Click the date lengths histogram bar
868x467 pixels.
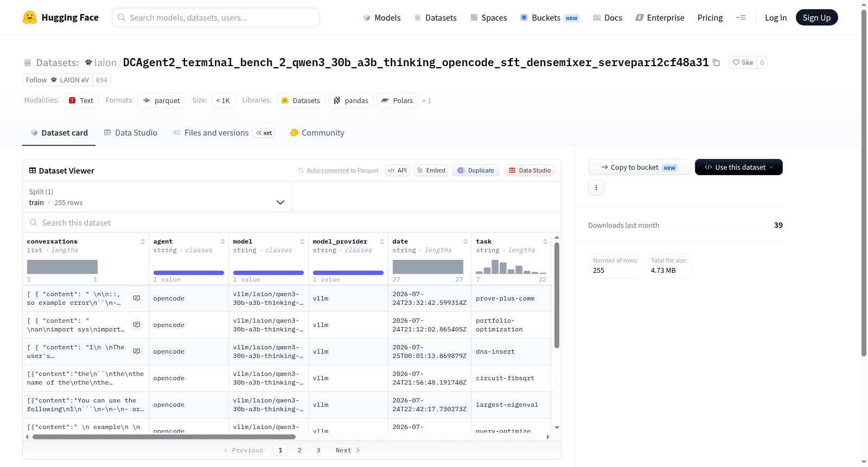point(428,267)
